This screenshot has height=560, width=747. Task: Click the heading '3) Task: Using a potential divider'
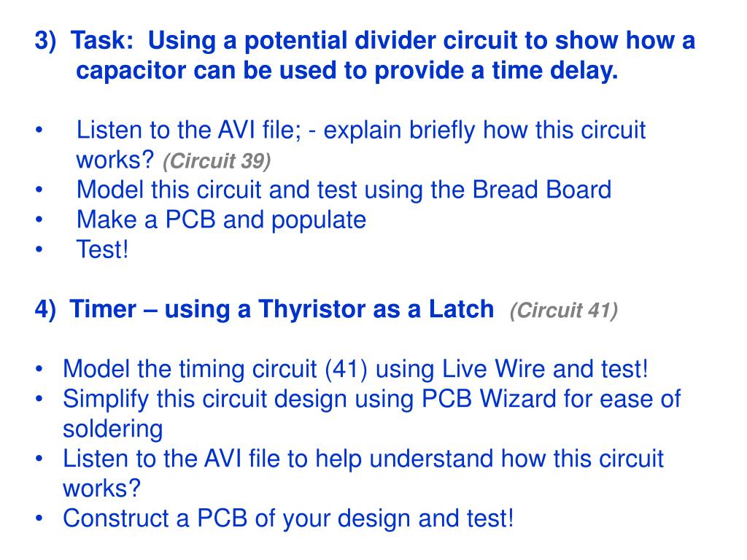365,41
